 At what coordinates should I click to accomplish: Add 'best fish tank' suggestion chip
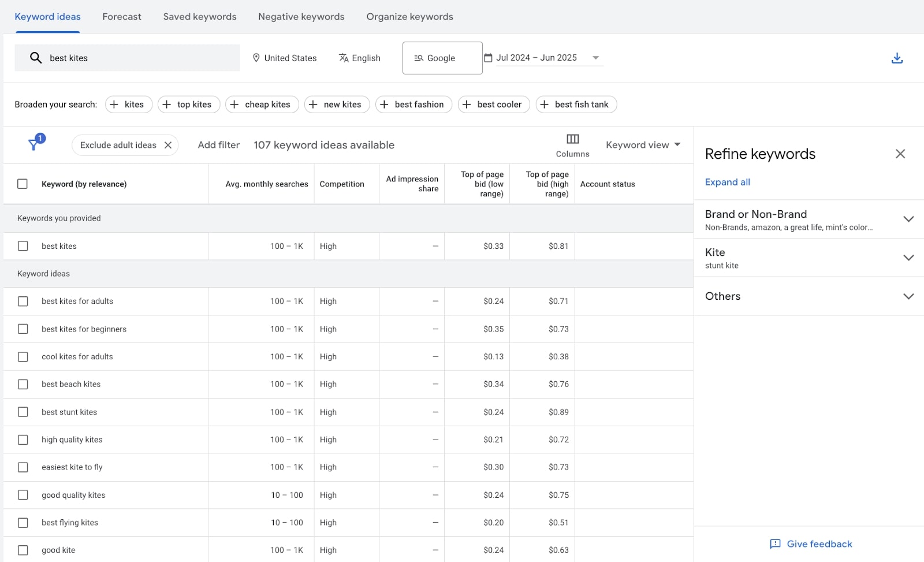pos(576,105)
